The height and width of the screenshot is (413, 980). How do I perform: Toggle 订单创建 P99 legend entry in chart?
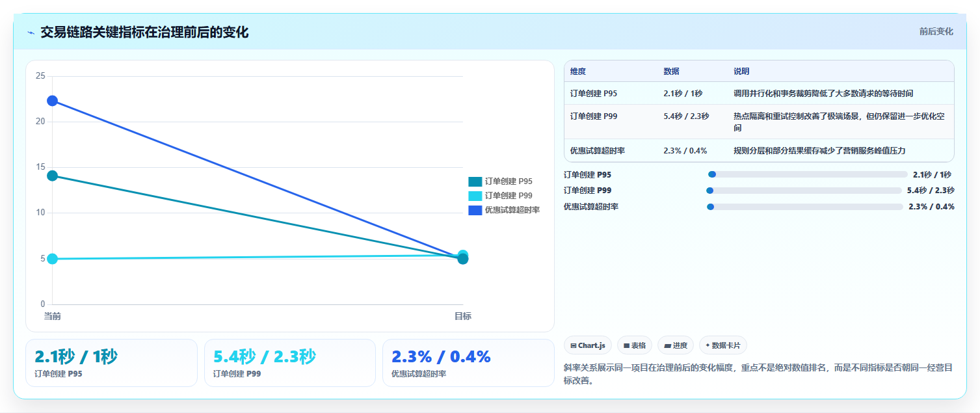tap(501, 196)
